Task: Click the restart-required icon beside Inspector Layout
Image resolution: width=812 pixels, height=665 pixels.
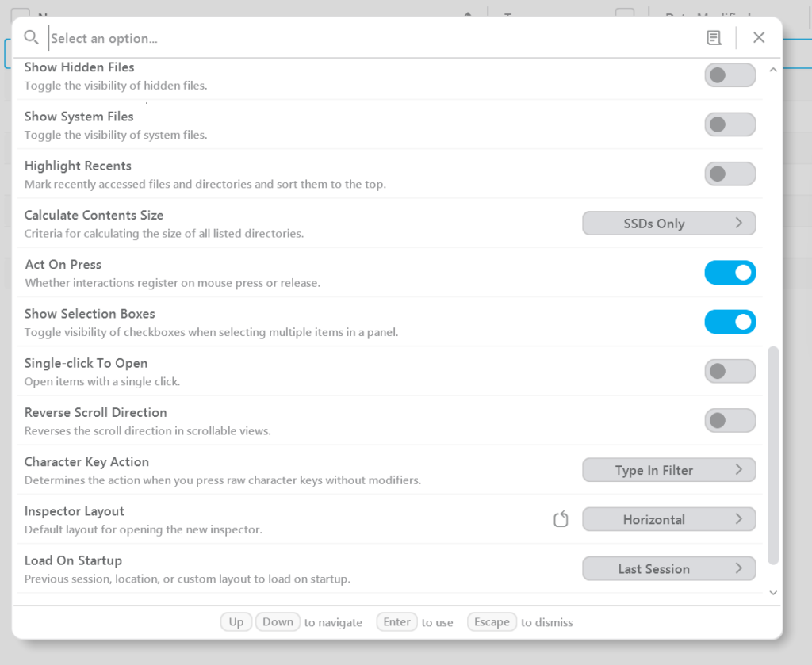Action: click(x=561, y=518)
